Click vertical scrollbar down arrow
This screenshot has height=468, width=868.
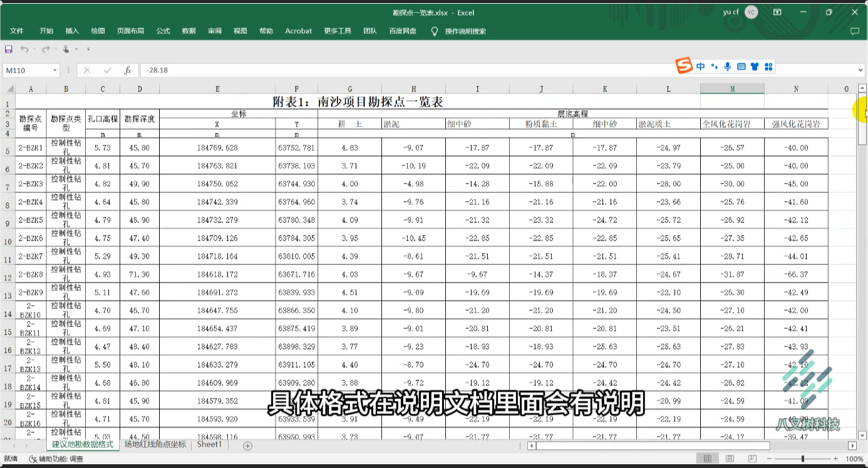[862, 435]
